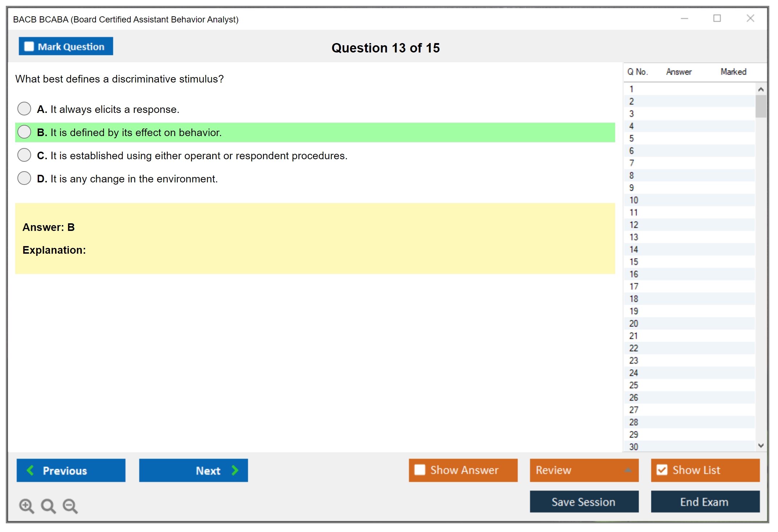
Task: Minimize the exam window
Action: [684, 18]
